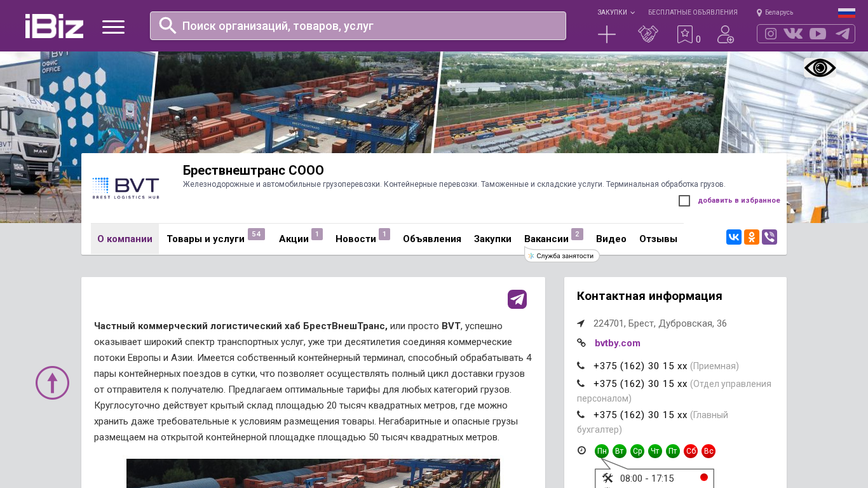The height and width of the screenshot is (488, 868).
Task: Open the Instagram icon in the header
Action: (x=771, y=34)
